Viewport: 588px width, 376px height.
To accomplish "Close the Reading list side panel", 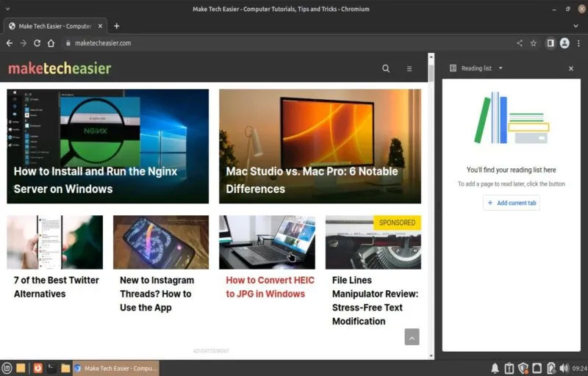I will click(571, 68).
